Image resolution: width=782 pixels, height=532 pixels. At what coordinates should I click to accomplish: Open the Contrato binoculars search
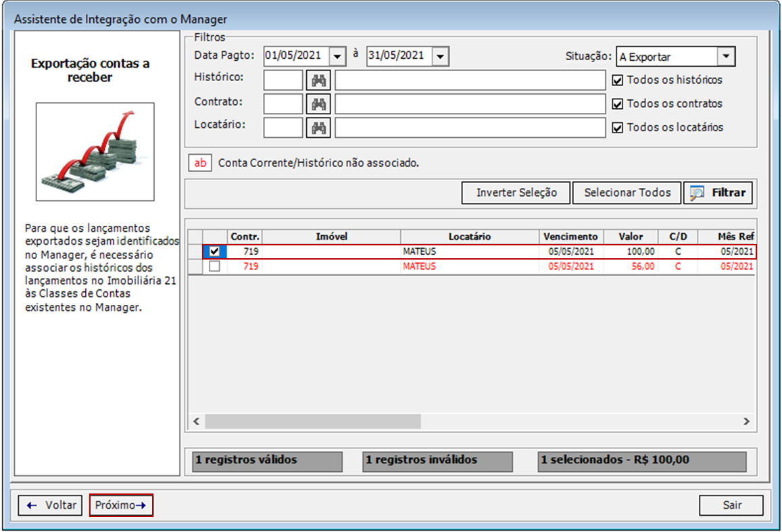tap(318, 103)
